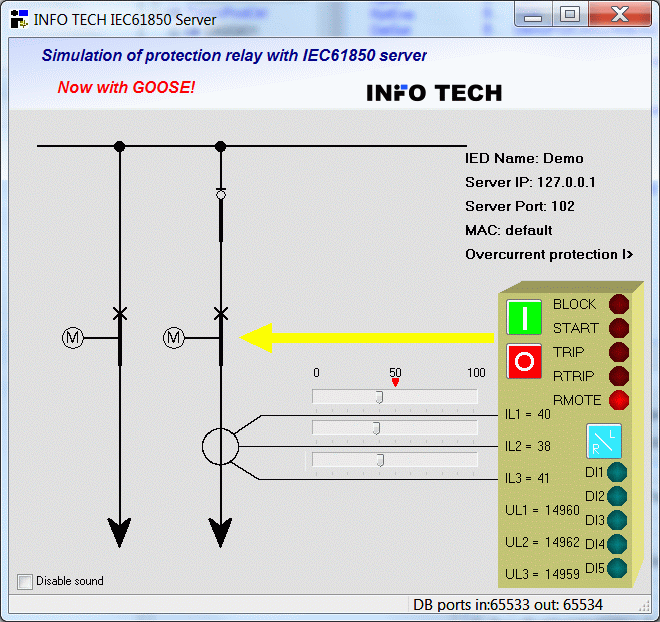
Task: Click the 'IL2 = 38' reading
Action: (528, 446)
